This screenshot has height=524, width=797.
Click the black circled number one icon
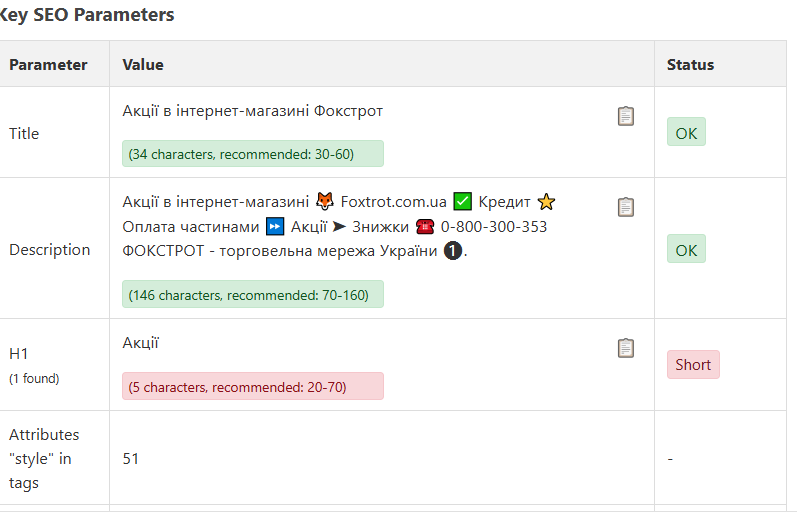tap(453, 251)
